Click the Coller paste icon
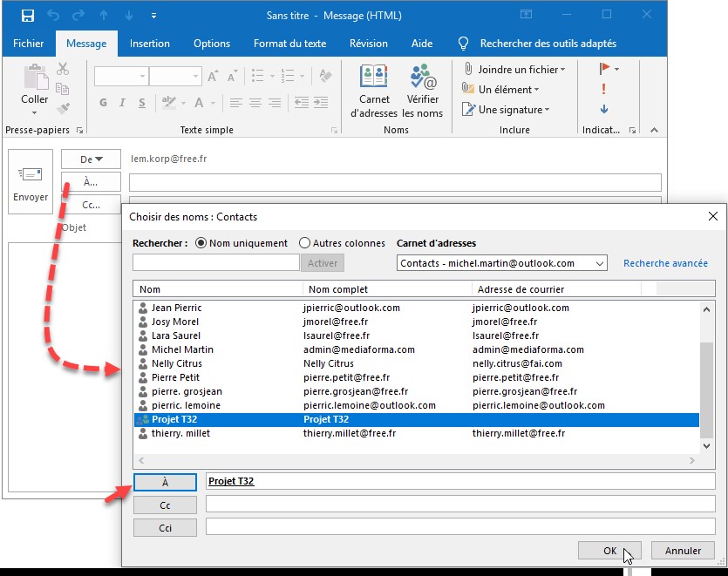Viewport: 728px width, 576px height. click(35, 84)
